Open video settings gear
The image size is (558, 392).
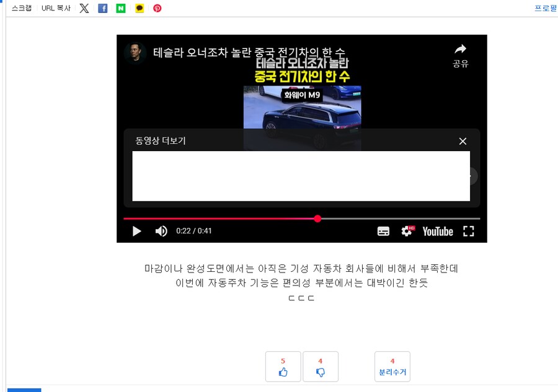pyautogui.click(x=407, y=231)
